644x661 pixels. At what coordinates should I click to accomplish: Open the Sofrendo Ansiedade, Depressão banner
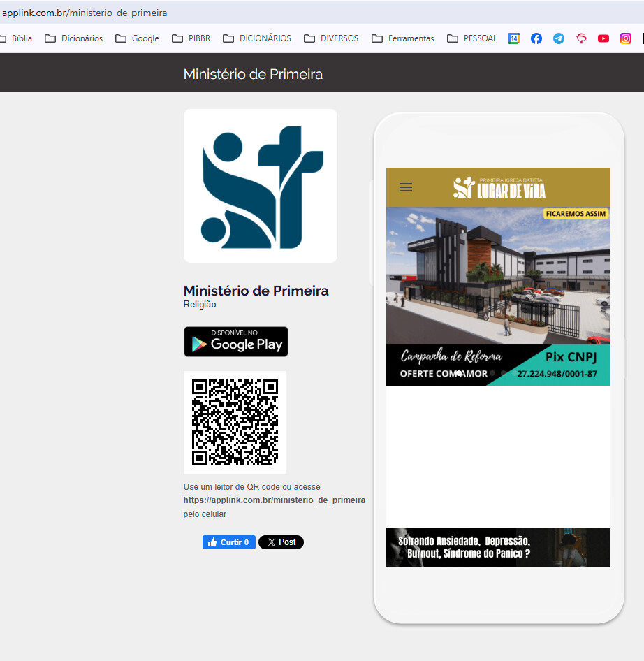(x=498, y=547)
